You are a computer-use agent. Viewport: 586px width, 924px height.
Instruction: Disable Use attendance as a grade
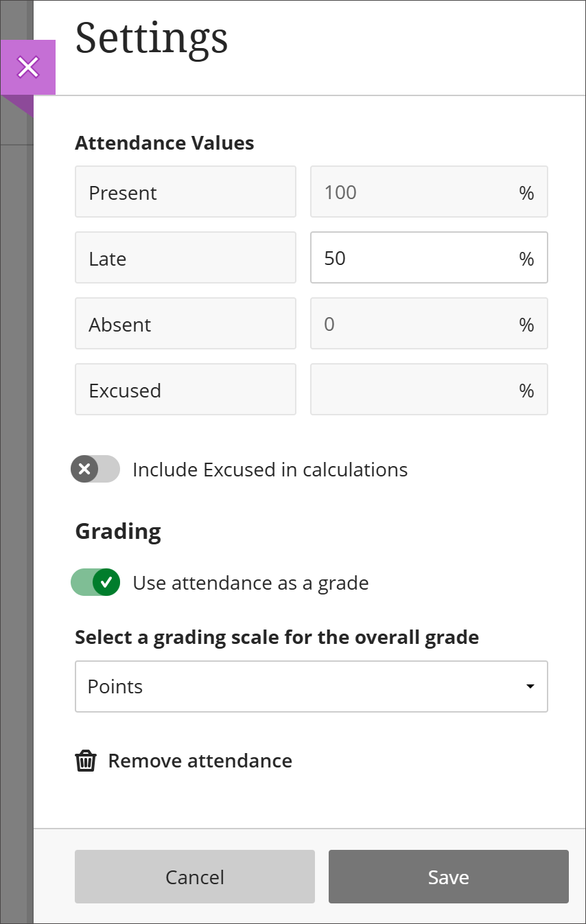[x=95, y=582]
